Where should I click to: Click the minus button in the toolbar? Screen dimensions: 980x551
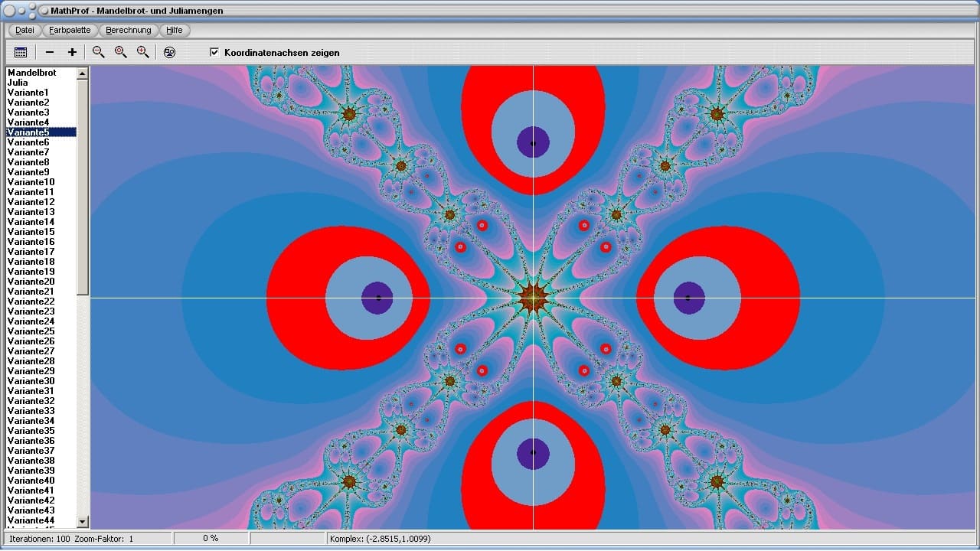(x=50, y=52)
